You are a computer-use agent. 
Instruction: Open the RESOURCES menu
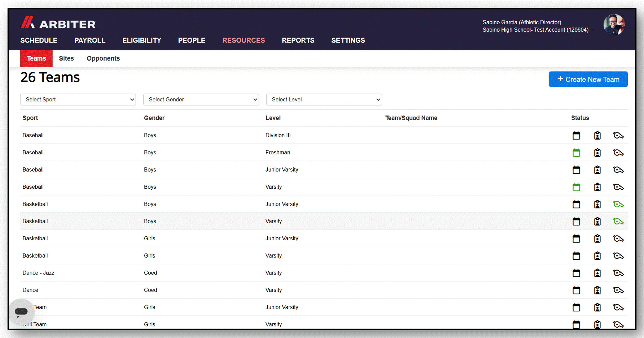coord(244,40)
